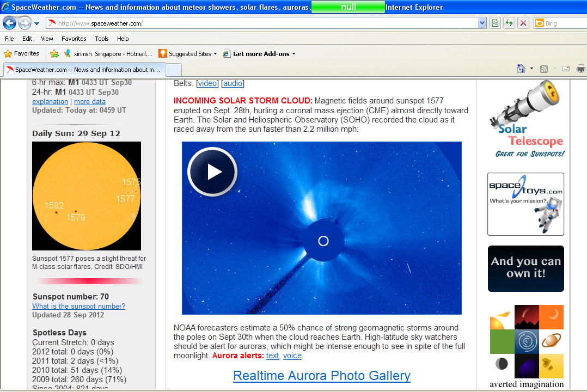
Task: Toggle Compatibility View torn-page icon
Action: (x=495, y=23)
